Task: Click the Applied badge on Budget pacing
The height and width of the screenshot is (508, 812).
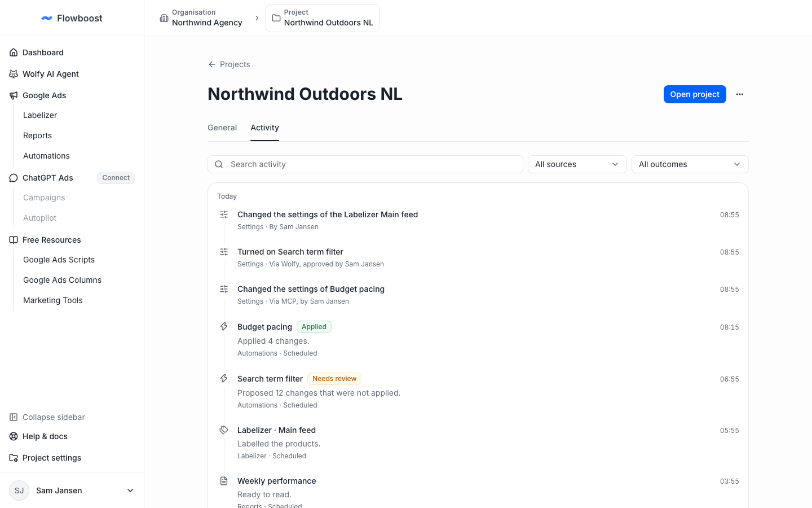Action: 314,327
